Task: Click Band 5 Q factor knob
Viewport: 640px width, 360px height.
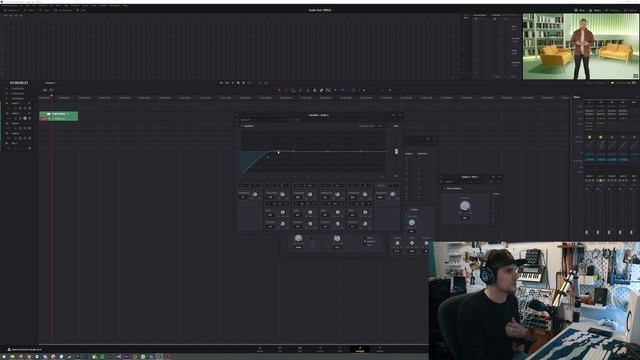Action: (x=365, y=224)
